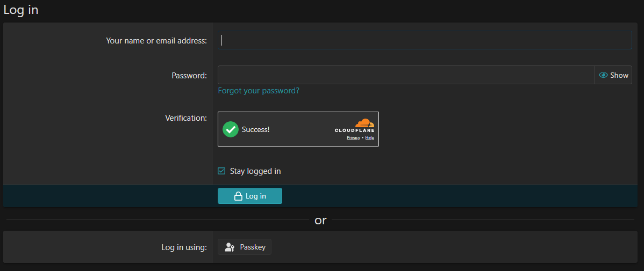644x271 pixels.
Task: Click the 'Your name or email address:' label
Action: click(156, 41)
